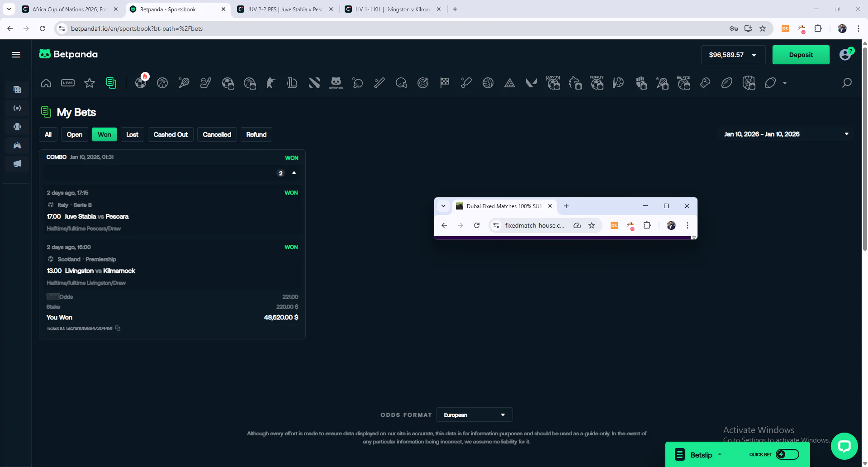Viewport: 868px width, 467px height.
Task: Open the sportsbook search
Action: (847, 83)
